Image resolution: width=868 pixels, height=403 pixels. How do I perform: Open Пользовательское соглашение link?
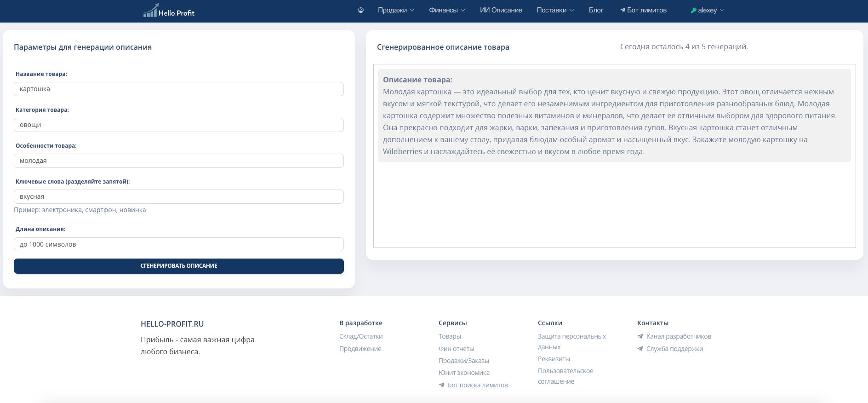[x=565, y=376]
